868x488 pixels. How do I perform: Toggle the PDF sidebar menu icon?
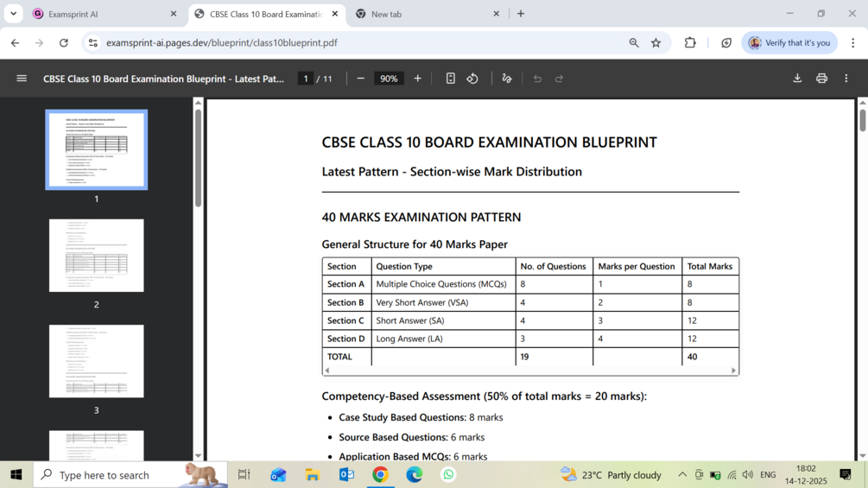22,79
